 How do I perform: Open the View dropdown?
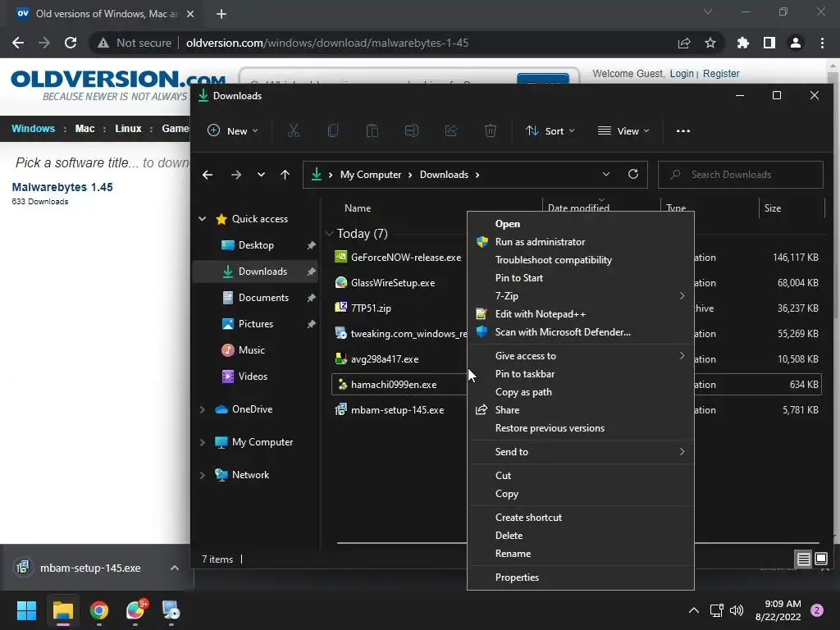point(623,130)
